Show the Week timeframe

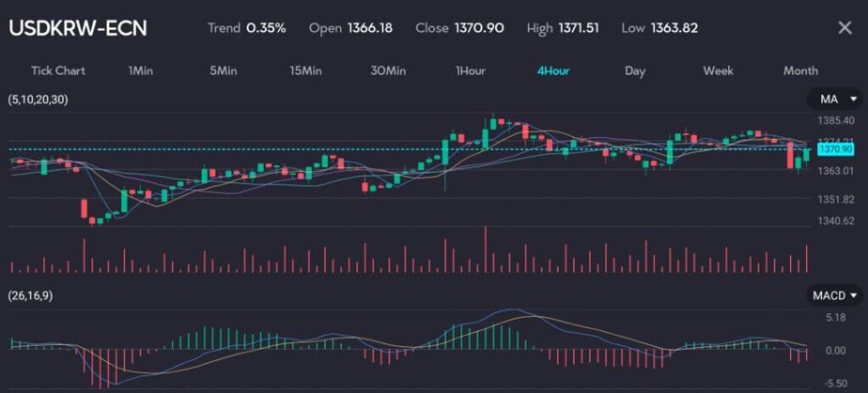[x=718, y=70]
